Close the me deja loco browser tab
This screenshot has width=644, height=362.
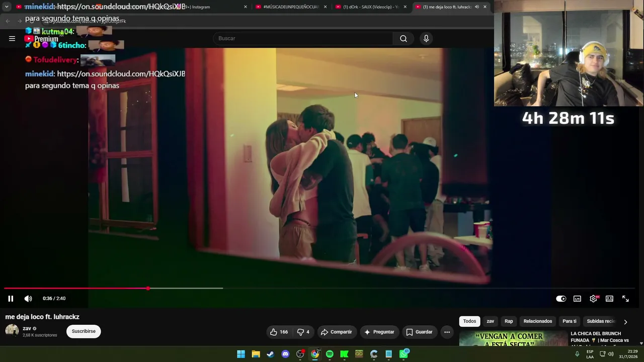(485, 7)
